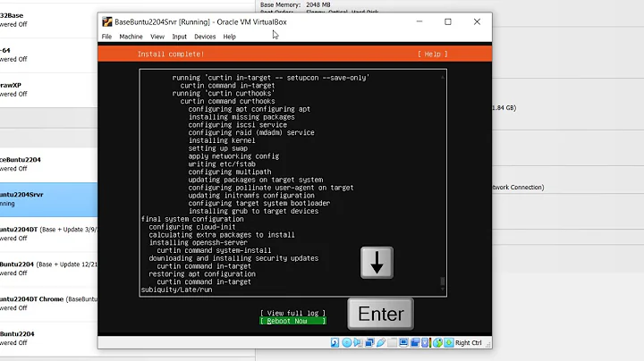Activate the Reboot Now button
This screenshot has width=644, height=361.
(292, 321)
